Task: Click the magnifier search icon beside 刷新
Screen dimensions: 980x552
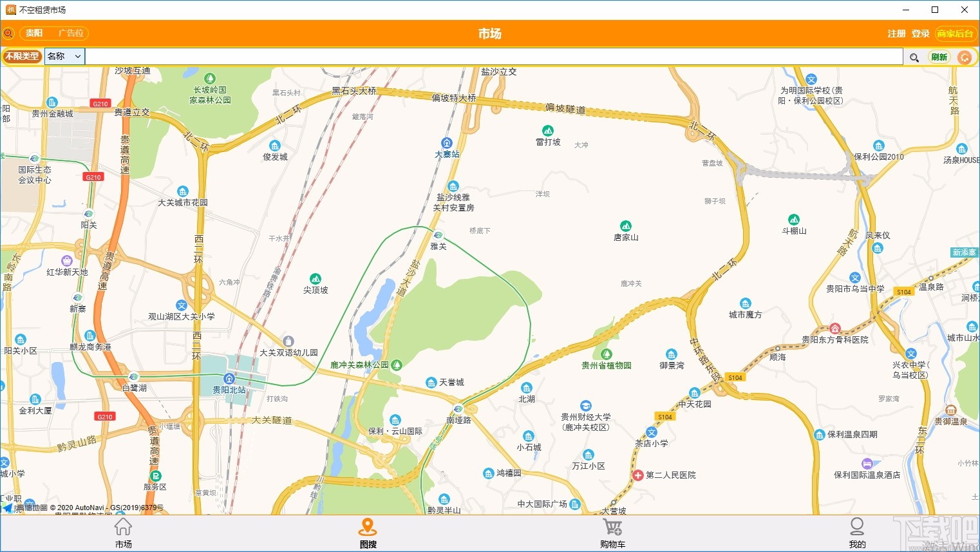Action: coord(914,57)
